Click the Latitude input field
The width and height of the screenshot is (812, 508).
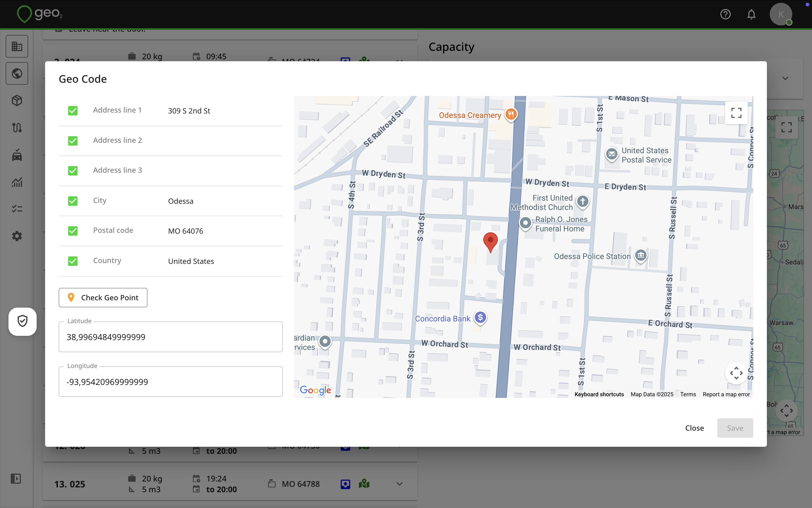coord(171,337)
